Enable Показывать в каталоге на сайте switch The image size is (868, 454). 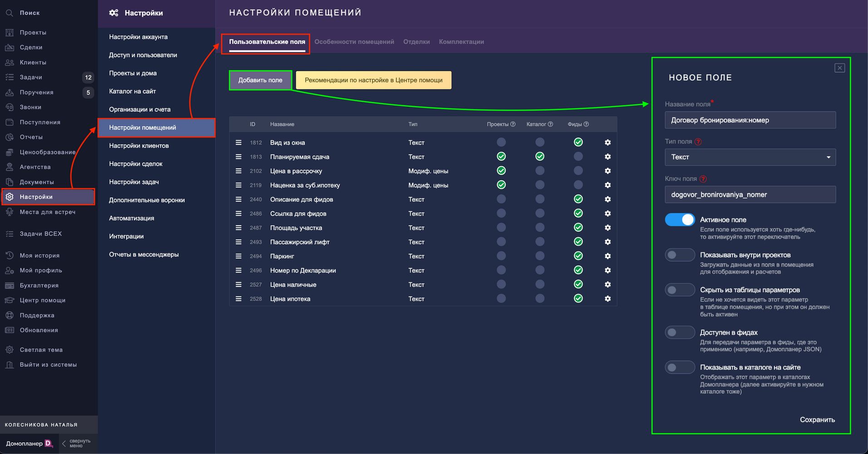[x=680, y=367]
